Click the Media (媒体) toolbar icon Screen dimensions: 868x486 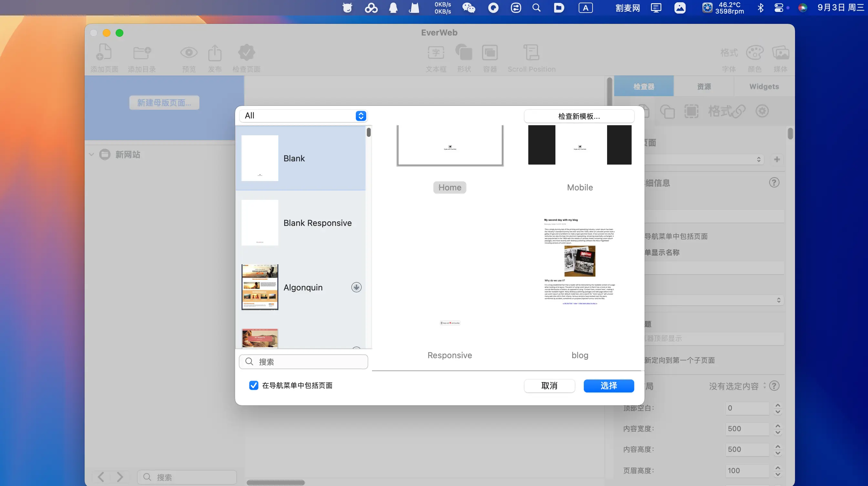coord(780,53)
